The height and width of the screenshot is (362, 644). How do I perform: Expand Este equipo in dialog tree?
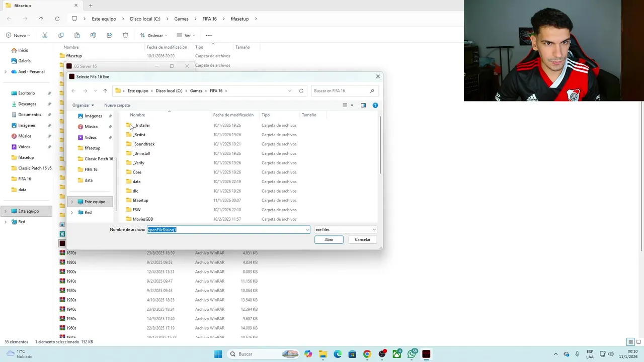coord(72,202)
